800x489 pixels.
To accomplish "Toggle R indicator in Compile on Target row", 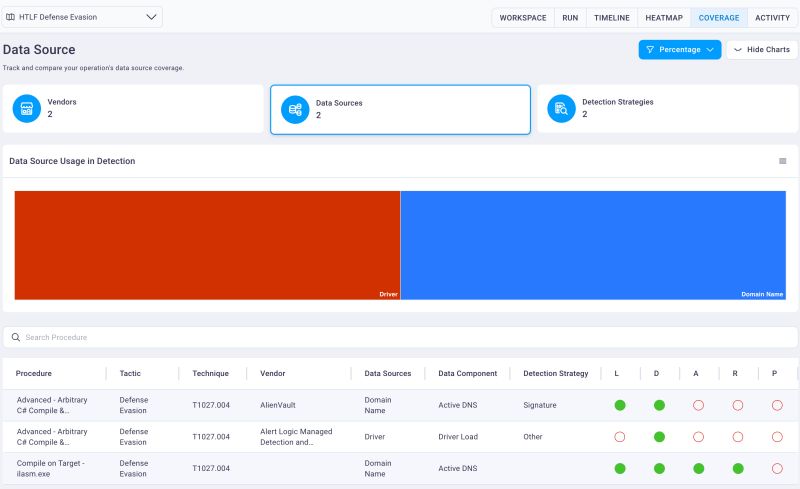I will pyautogui.click(x=738, y=469).
